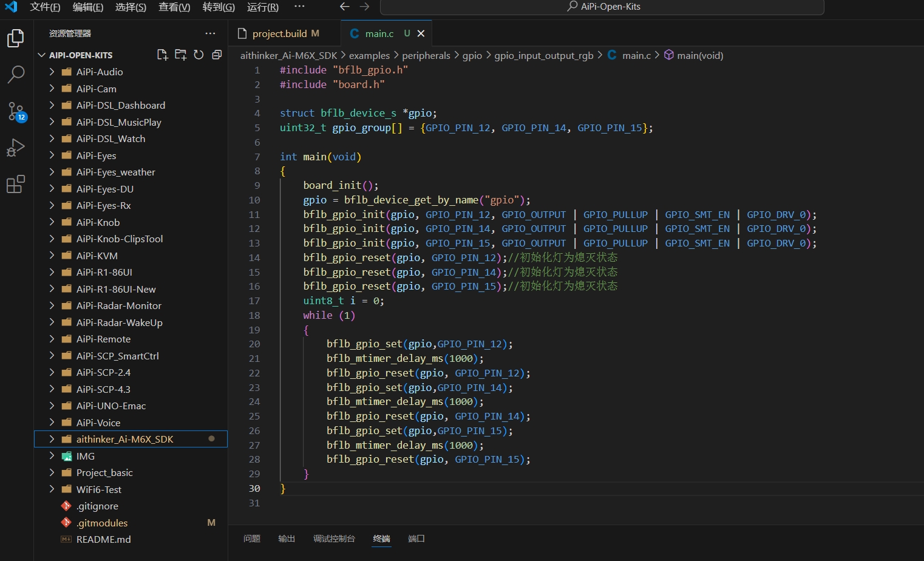Click the IMG folder icon
Screen dimensions: 924x561
67,456
